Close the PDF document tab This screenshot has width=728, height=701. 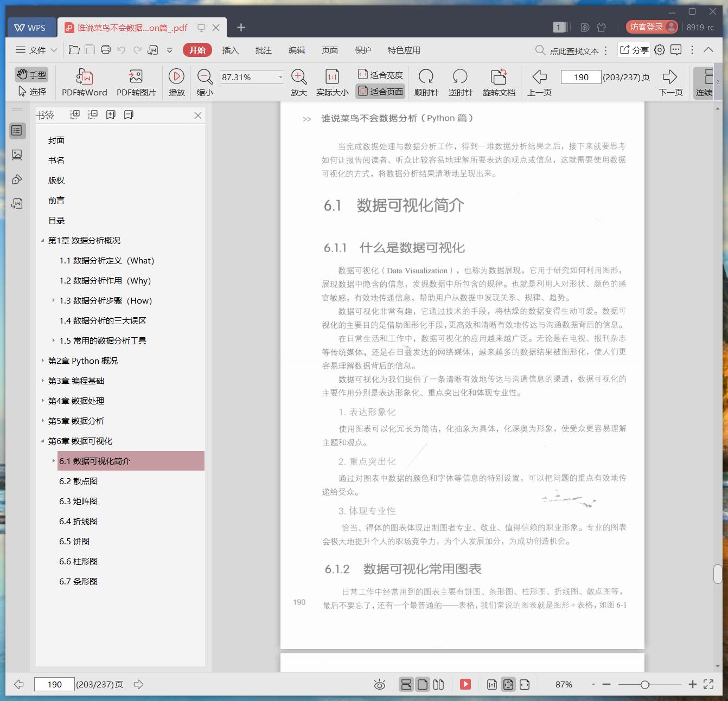click(216, 28)
